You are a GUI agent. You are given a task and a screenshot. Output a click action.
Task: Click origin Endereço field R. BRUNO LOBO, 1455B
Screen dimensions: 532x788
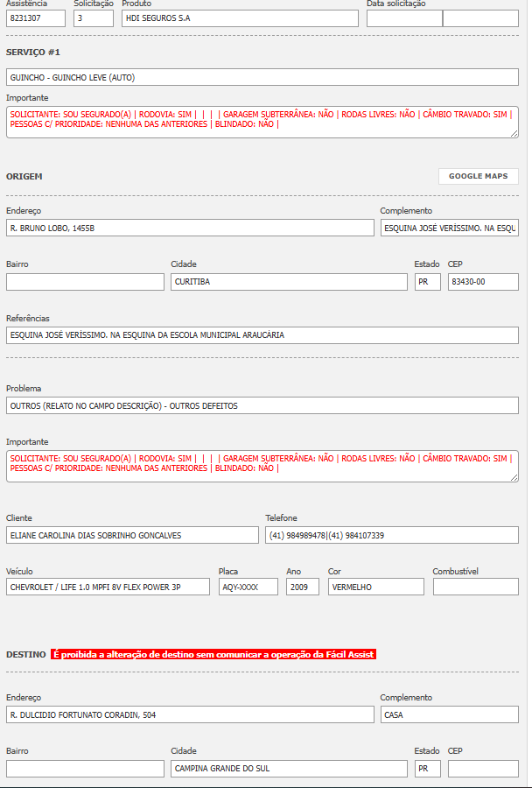coord(190,228)
